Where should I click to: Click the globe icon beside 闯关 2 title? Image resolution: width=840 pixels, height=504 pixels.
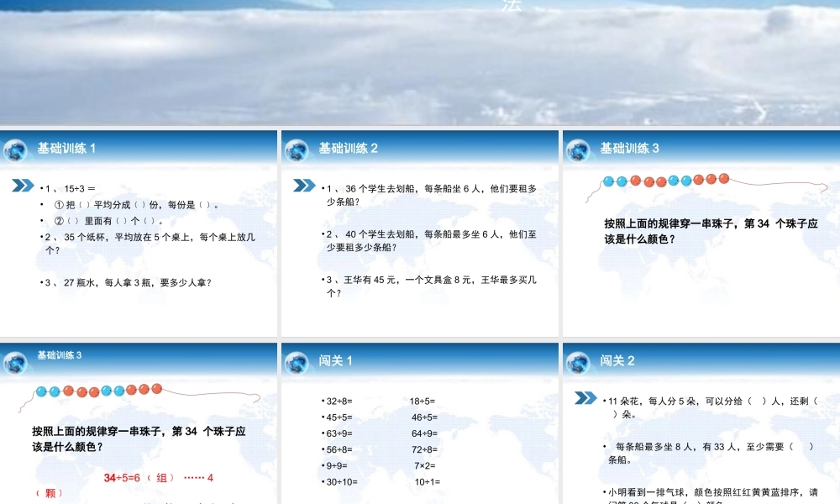coord(578,363)
